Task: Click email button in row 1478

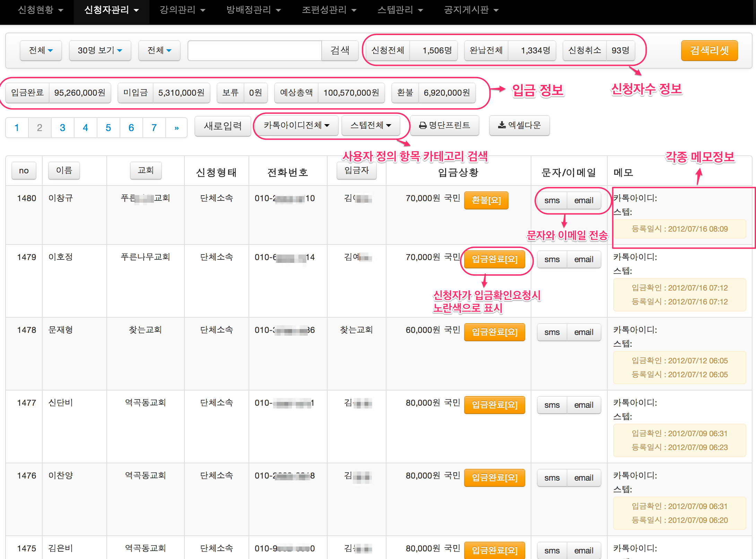Action: [x=584, y=332]
